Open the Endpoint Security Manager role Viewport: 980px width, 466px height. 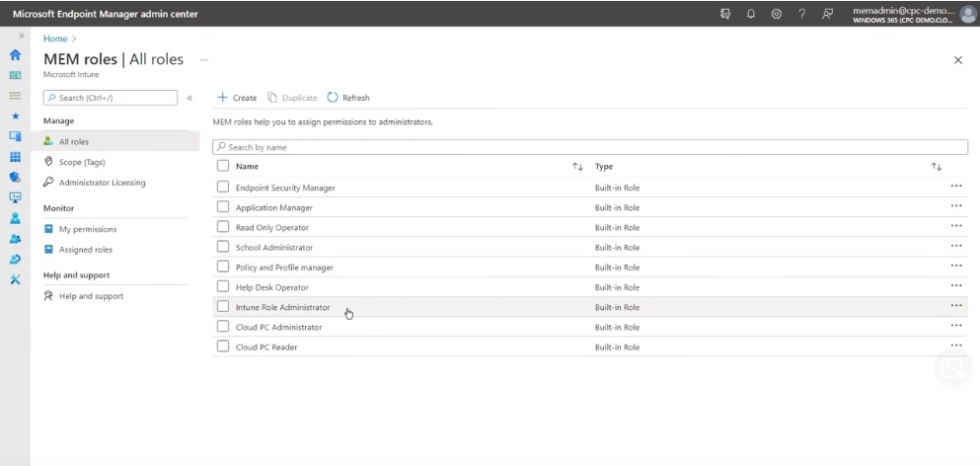[285, 188]
